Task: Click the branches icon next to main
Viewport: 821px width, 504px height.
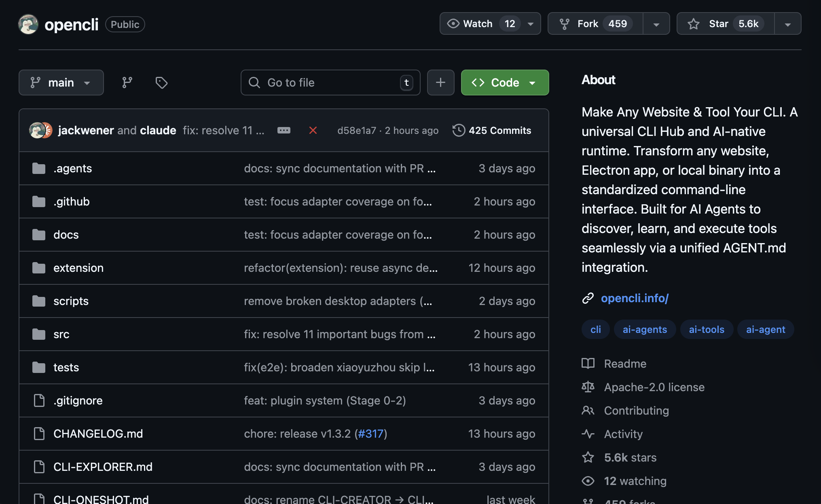Action: click(x=127, y=83)
